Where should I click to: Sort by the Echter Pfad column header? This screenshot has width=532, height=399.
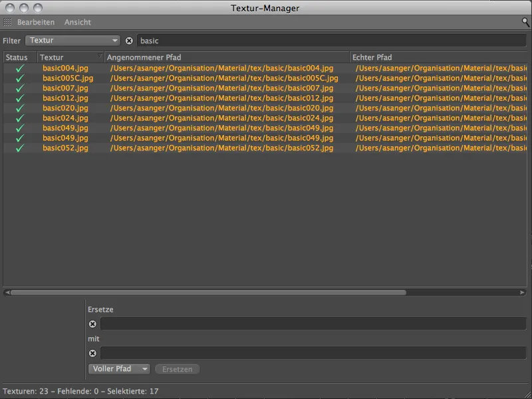tap(438, 57)
